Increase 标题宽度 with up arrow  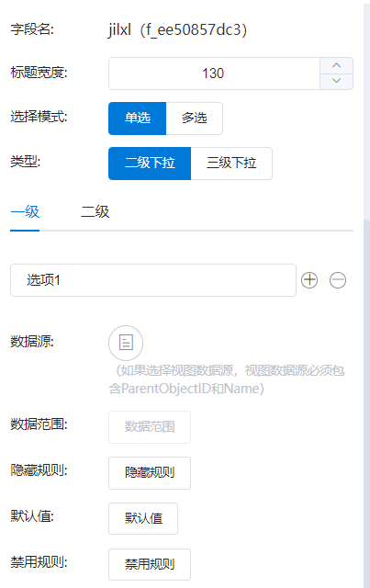click(336, 65)
